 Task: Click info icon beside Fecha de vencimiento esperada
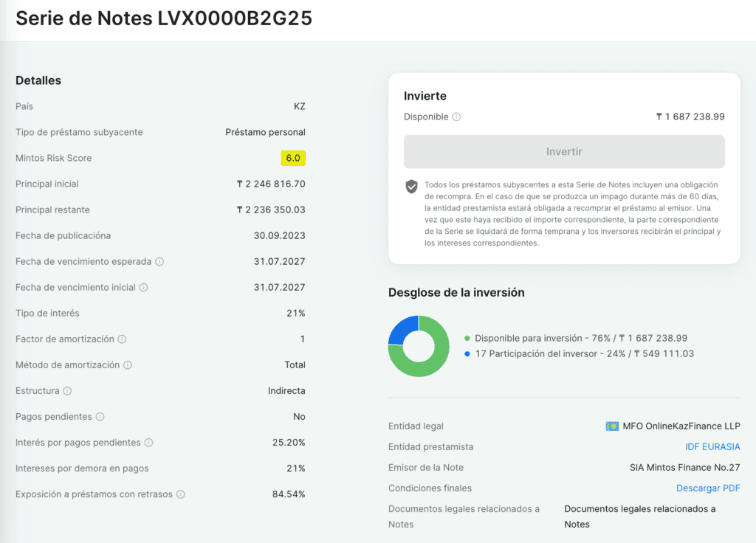(x=159, y=262)
